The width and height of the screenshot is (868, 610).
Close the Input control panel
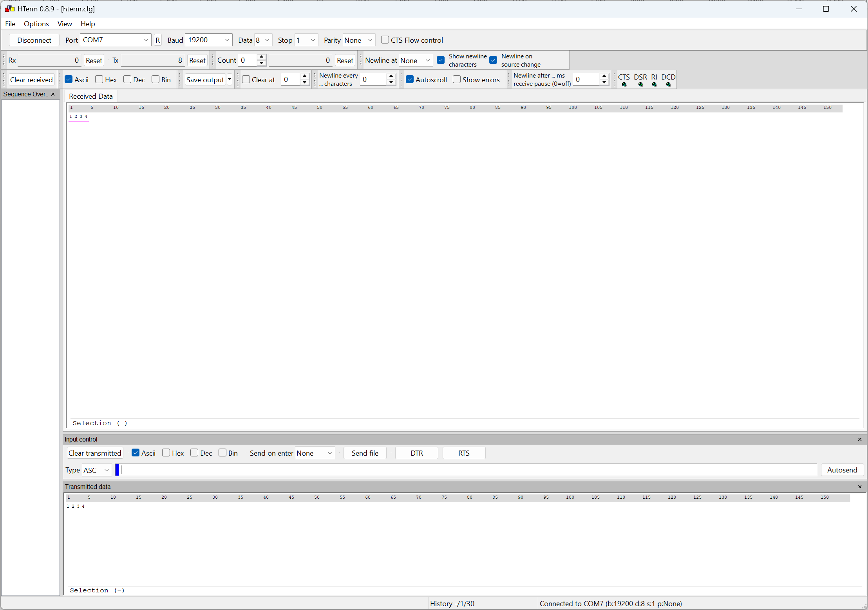(x=859, y=440)
